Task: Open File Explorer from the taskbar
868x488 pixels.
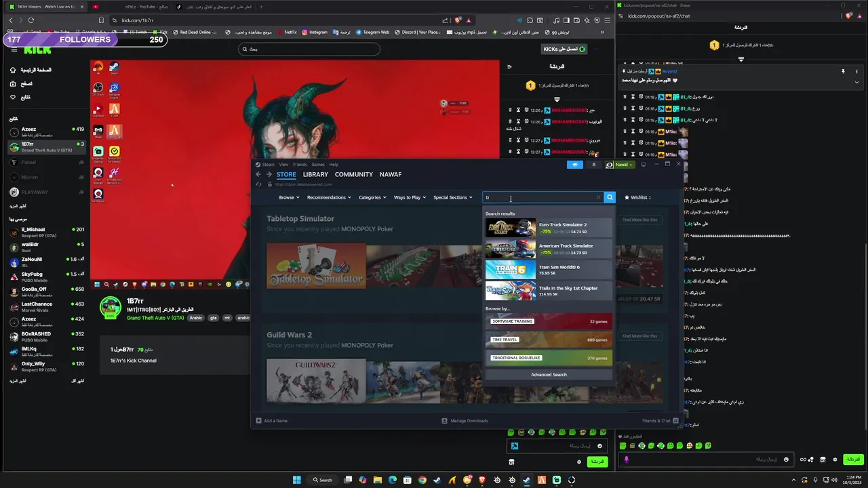Action: 378,480
